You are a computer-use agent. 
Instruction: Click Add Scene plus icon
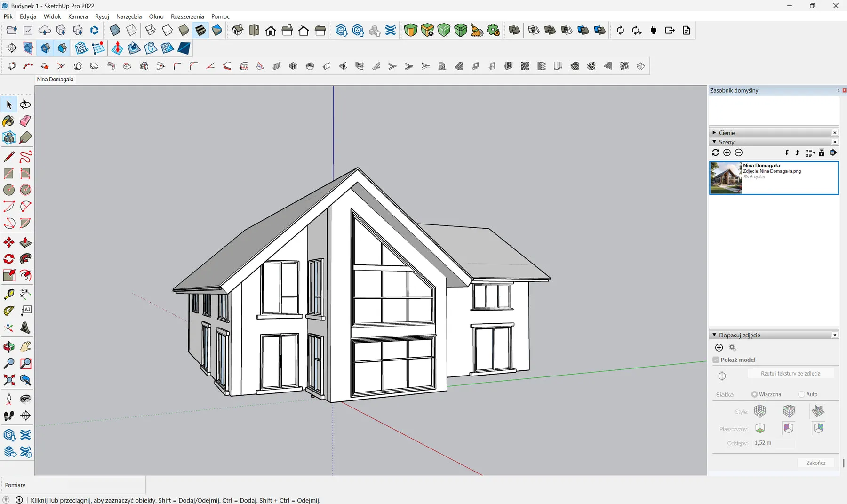tap(727, 152)
